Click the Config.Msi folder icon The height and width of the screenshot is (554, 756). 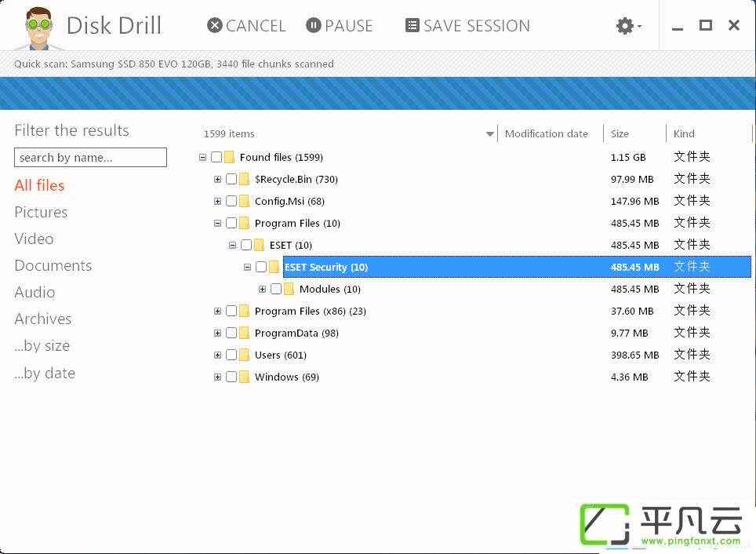click(x=245, y=201)
